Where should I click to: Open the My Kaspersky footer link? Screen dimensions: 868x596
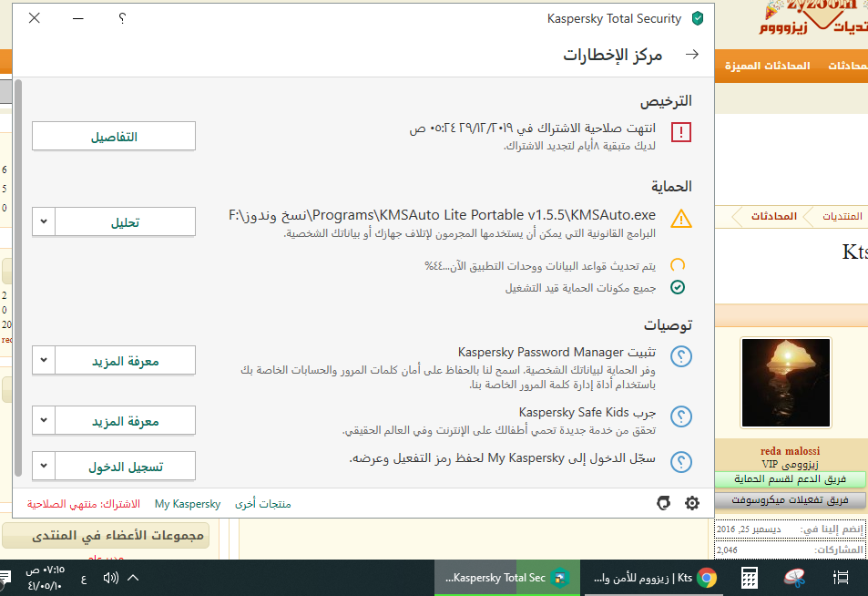click(187, 504)
